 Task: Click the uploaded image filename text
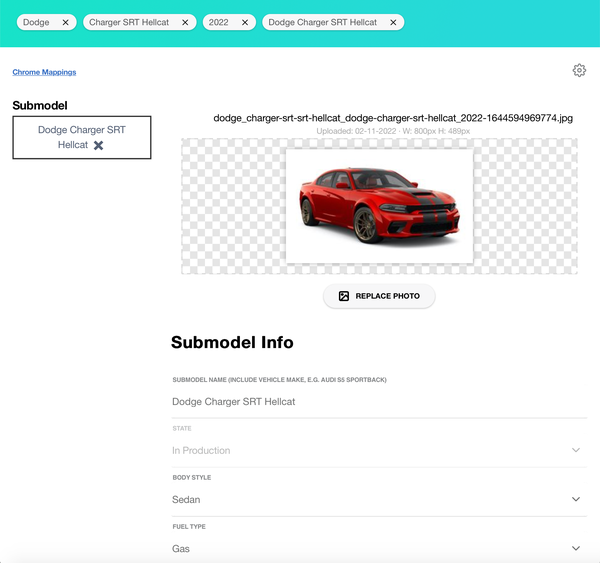[393, 118]
